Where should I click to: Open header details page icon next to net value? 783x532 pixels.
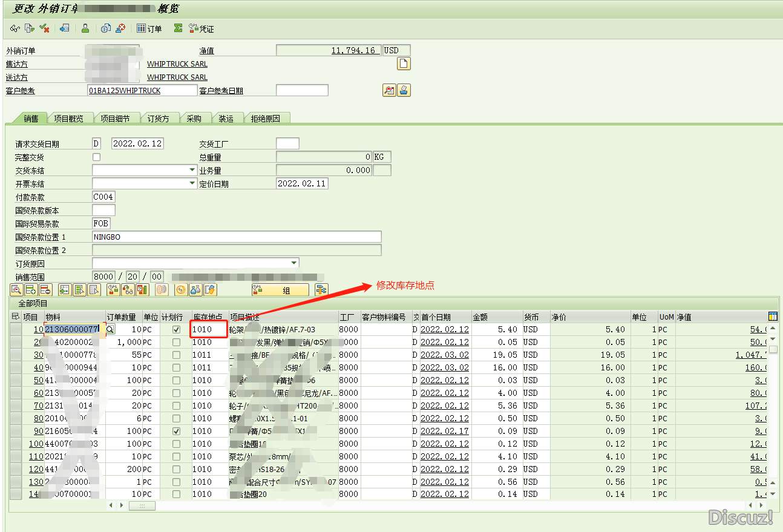click(404, 64)
